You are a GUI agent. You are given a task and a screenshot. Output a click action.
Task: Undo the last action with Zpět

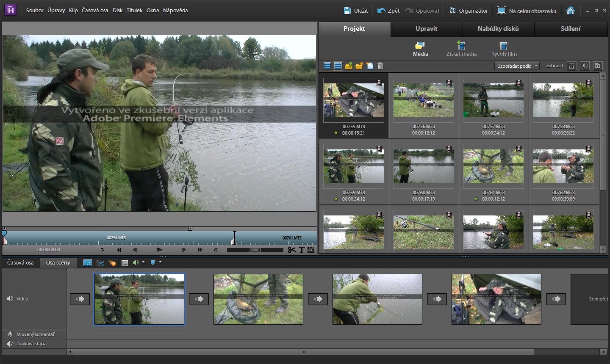(388, 11)
